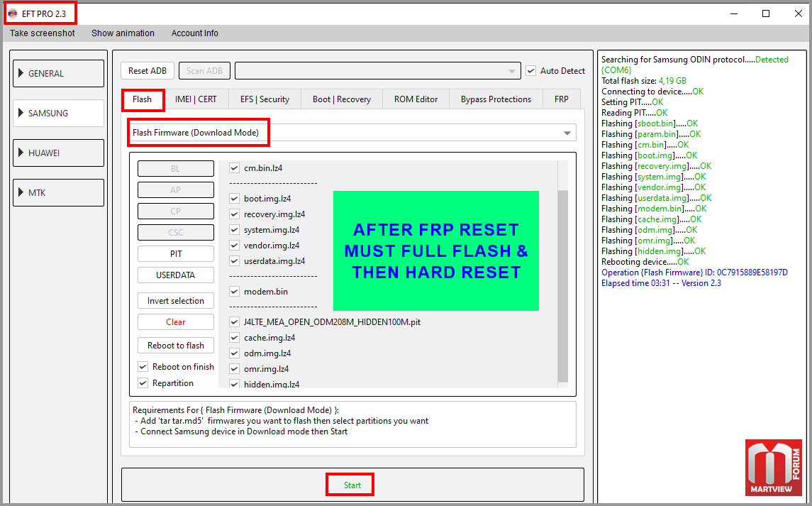Uncheck system.img.lz4 partition

click(235, 230)
